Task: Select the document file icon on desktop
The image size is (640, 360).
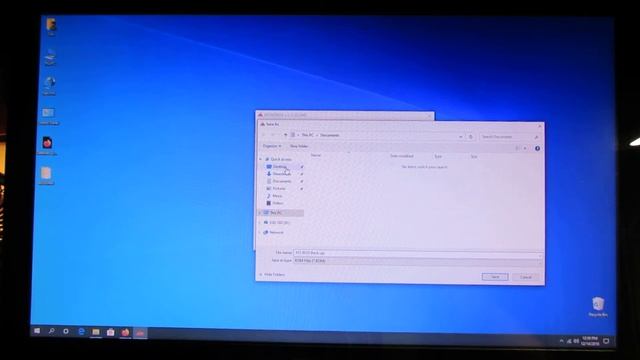Action: tap(46, 176)
